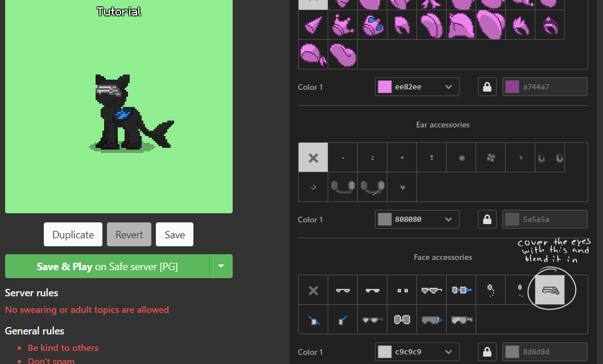Image resolution: width=603 pixels, height=364 pixels.
Task: Remove face accessory with the X option
Action: [x=313, y=290]
